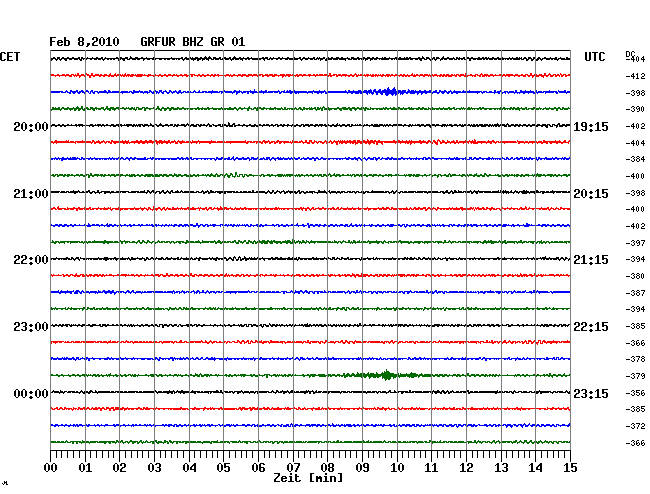Viewport: 650px width, 494px height.
Task: Click minute tick label "10" on time axis
Action: pos(397,468)
